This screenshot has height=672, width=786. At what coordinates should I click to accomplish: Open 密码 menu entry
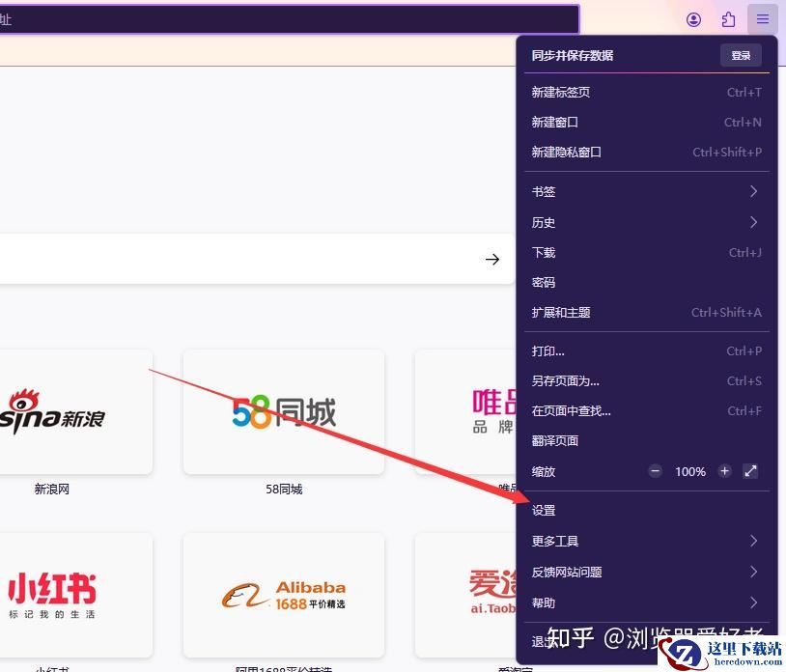[646, 283]
